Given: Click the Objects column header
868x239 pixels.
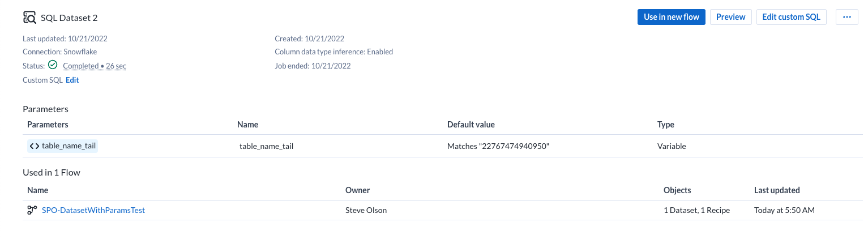Looking at the screenshot, I should coord(677,190).
